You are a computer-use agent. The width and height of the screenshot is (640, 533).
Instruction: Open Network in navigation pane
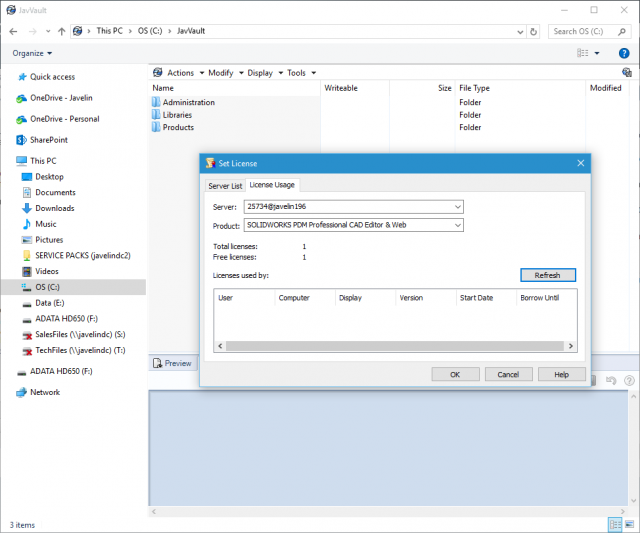click(45, 393)
